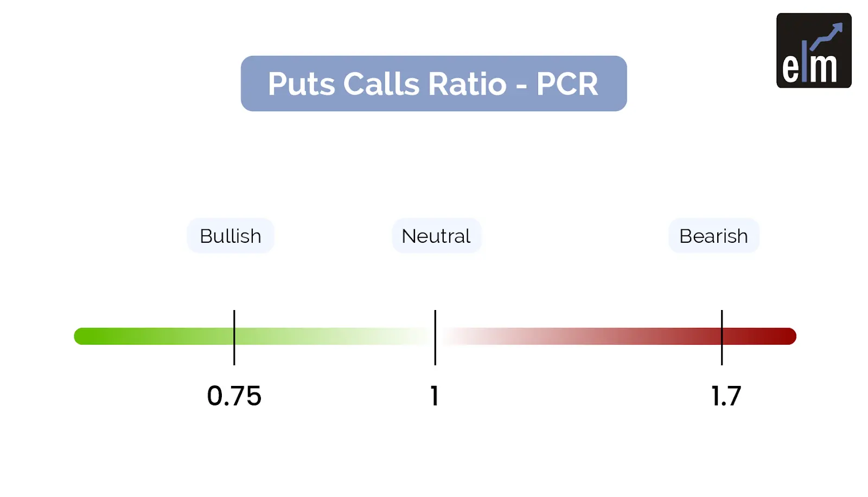Click the 0.75 tick mark on bar
This screenshot has height=497, width=868.
point(234,337)
